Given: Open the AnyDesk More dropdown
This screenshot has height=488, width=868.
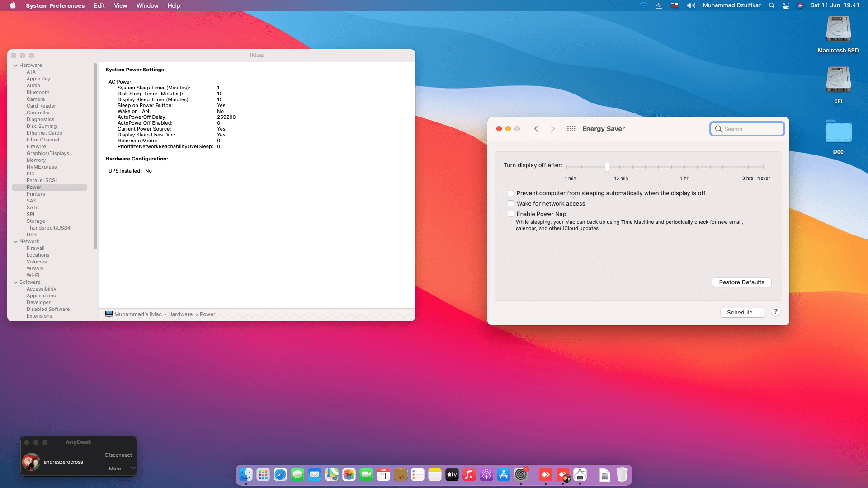Looking at the screenshot, I should pos(118,469).
